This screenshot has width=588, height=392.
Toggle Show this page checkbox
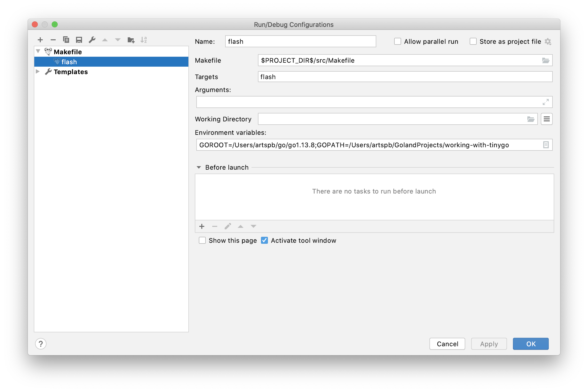pyautogui.click(x=202, y=240)
